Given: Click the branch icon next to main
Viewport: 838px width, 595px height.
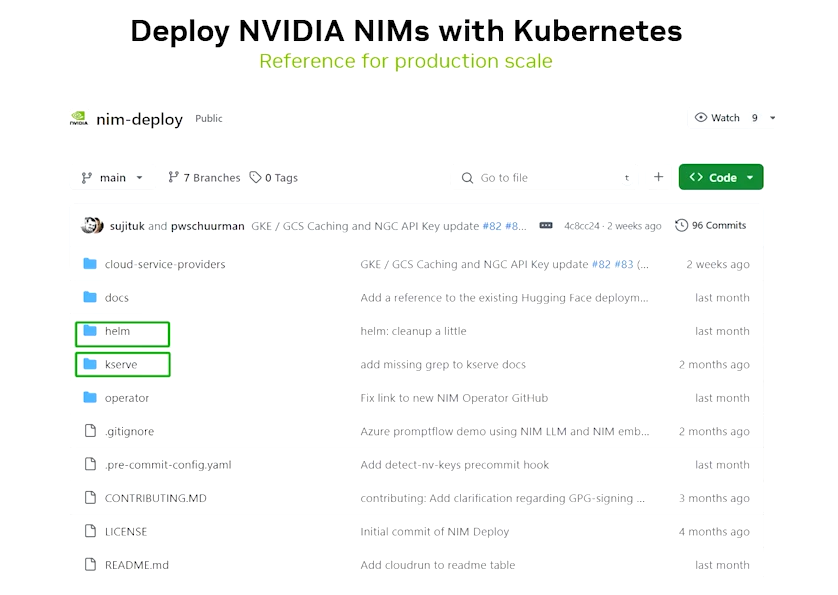Looking at the screenshot, I should [86, 177].
